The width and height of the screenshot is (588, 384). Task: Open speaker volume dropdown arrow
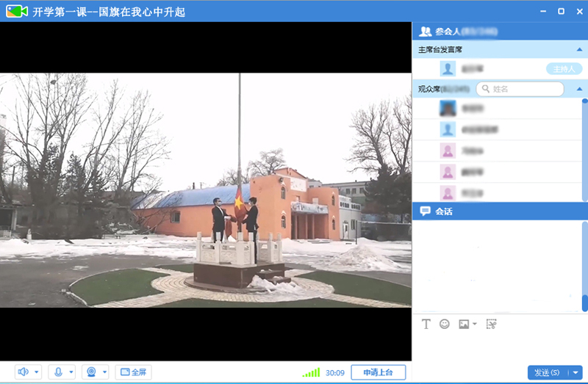click(x=37, y=372)
